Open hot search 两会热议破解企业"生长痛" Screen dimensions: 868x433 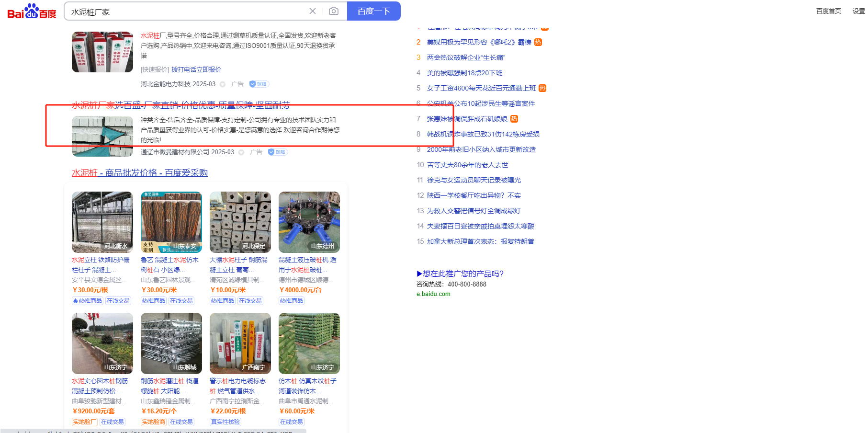tap(466, 57)
